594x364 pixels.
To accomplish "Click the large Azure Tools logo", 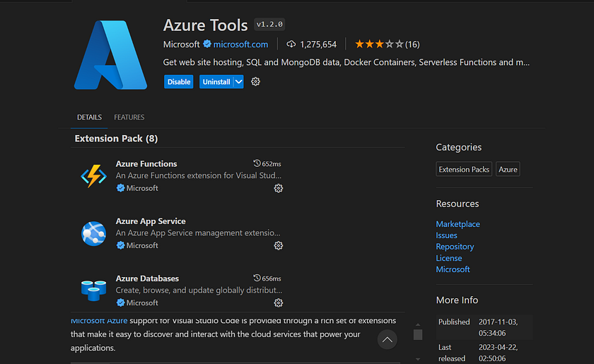I will coord(110,56).
